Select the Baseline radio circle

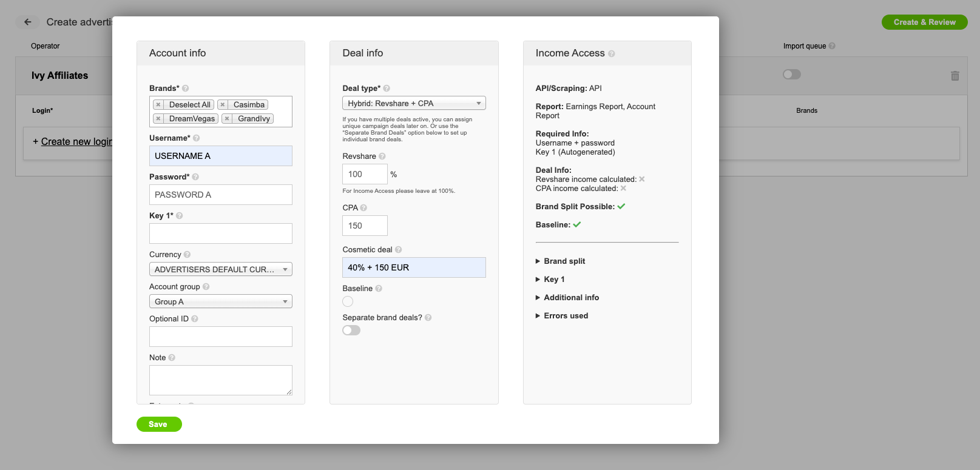pos(348,301)
